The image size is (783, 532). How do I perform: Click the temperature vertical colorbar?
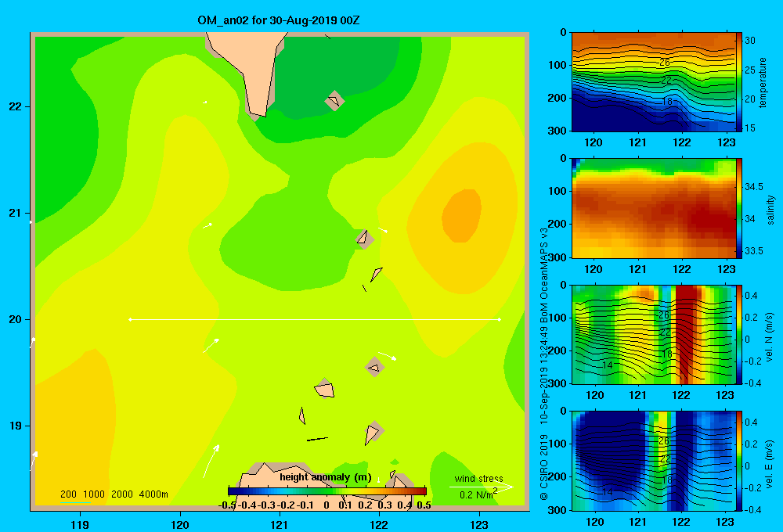click(739, 82)
